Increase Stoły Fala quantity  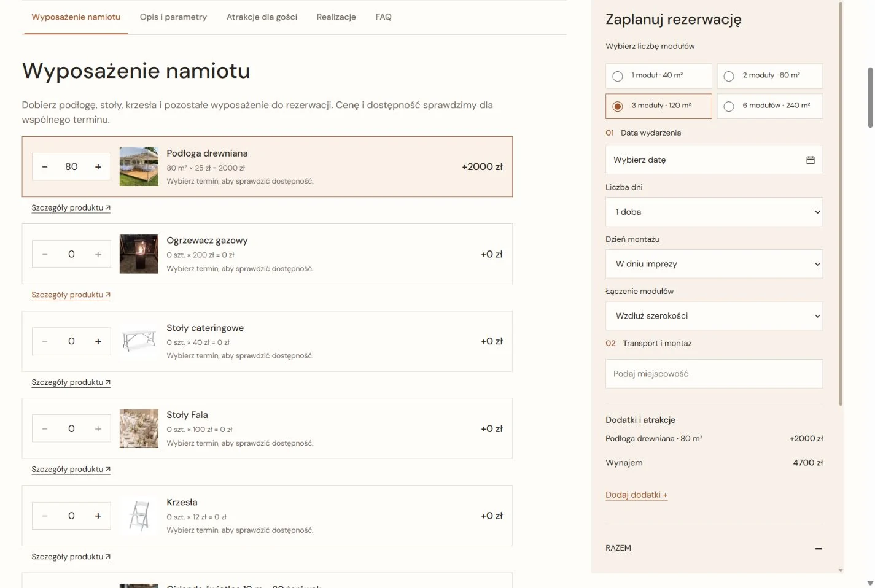pos(98,429)
